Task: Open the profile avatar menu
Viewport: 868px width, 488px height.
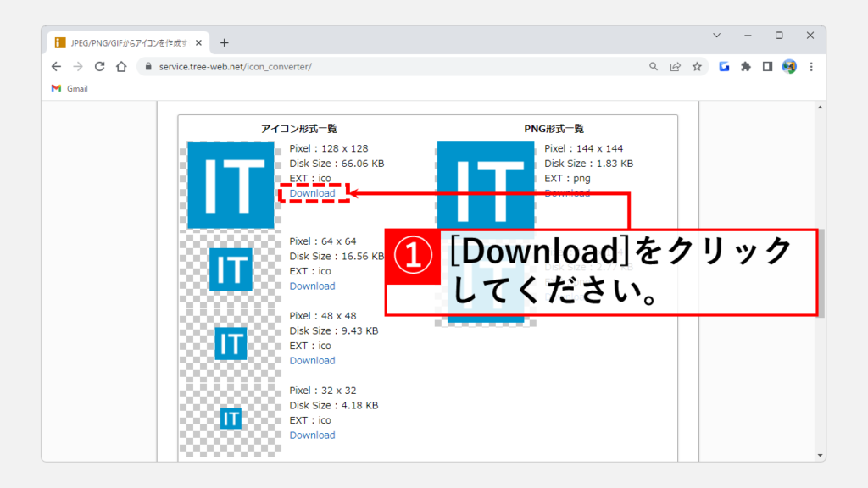Action: pyautogui.click(x=789, y=67)
